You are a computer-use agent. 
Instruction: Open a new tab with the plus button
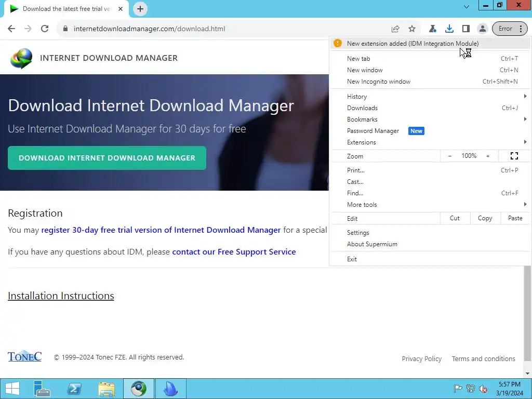point(140,9)
